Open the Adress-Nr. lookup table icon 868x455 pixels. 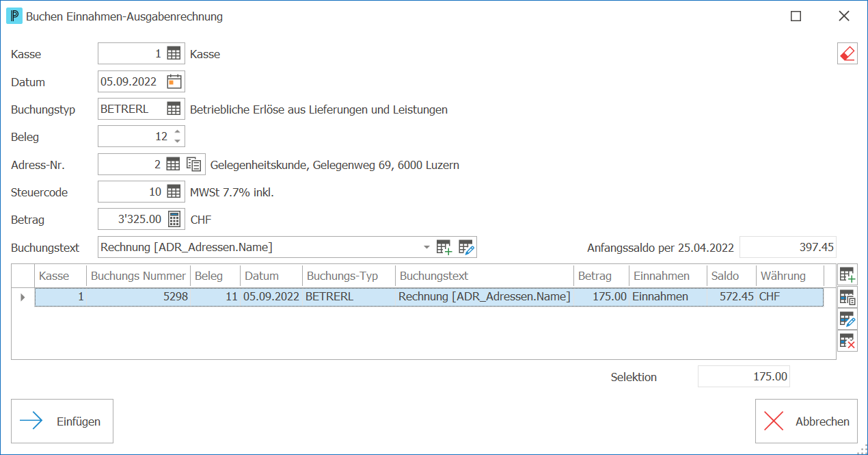click(174, 164)
